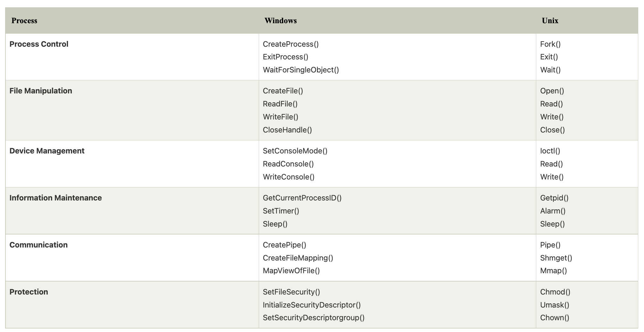Click ReadConsole() text
This screenshot has height=332, width=644.
(x=288, y=164)
